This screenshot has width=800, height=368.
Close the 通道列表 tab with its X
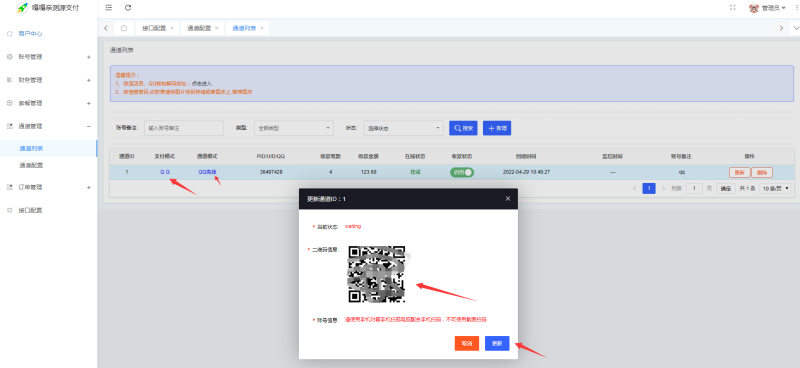click(x=262, y=28)
